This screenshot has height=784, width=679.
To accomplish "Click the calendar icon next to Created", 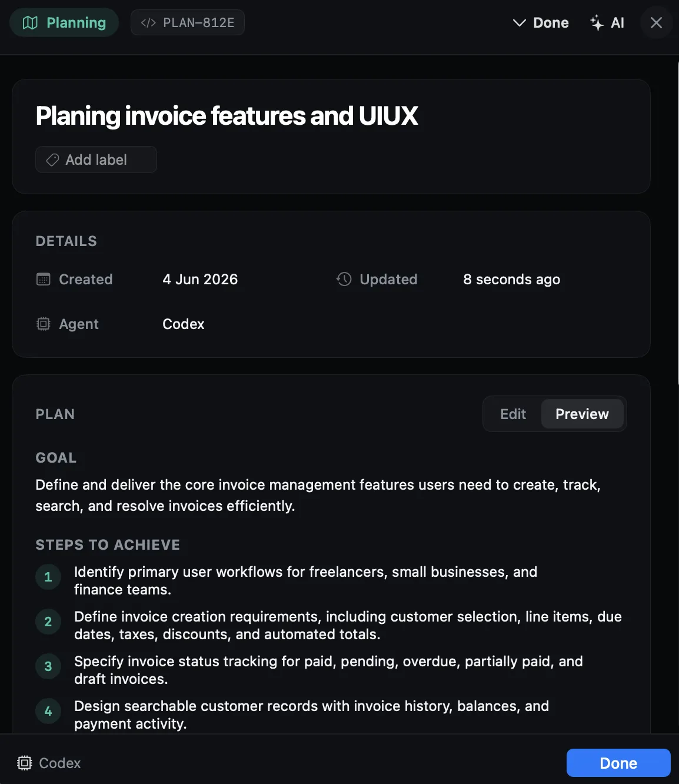I will [44, 279].
